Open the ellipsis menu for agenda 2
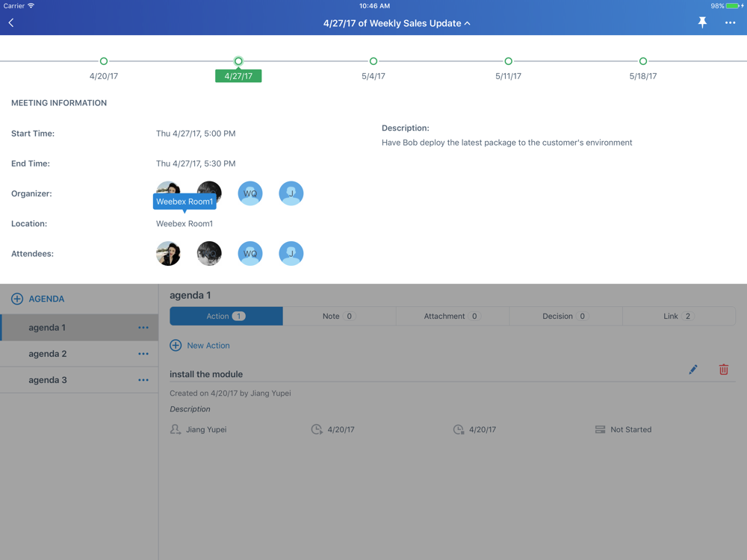 [143, 354]
